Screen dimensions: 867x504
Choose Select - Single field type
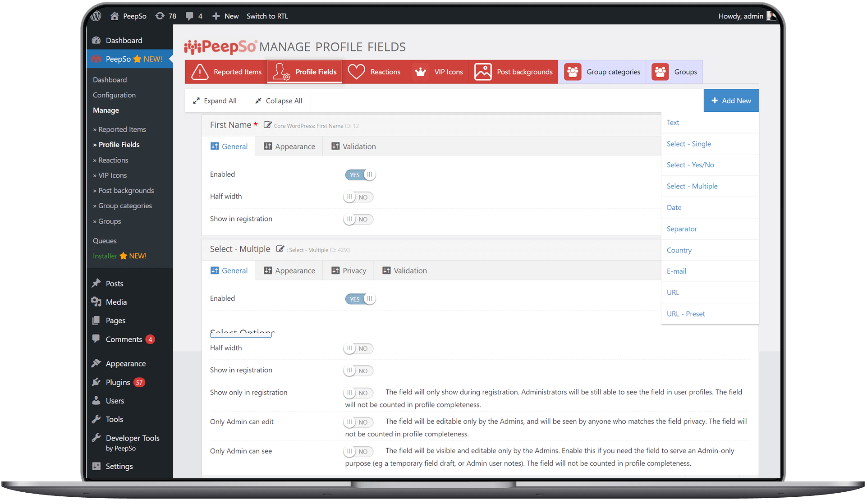click(x=710, y=144)
